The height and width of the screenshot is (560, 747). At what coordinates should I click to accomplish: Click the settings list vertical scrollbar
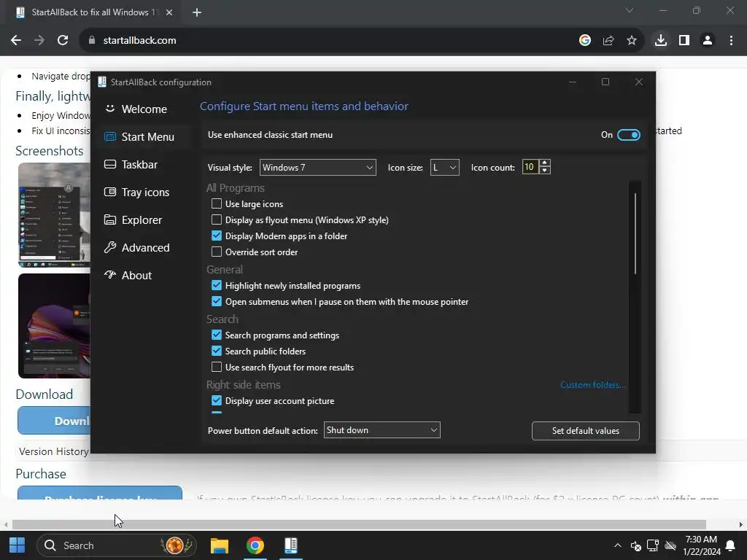635,233
